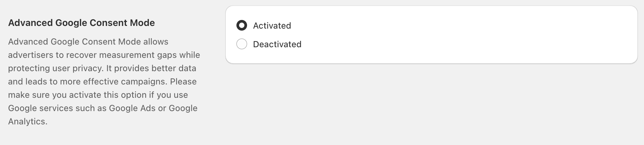Click the word "Advanced" in the heading

click(31, 23)
